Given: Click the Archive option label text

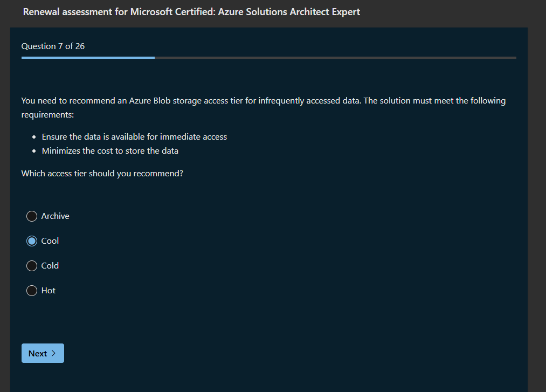Looking at the screenshot, I should tap(55, 216).
